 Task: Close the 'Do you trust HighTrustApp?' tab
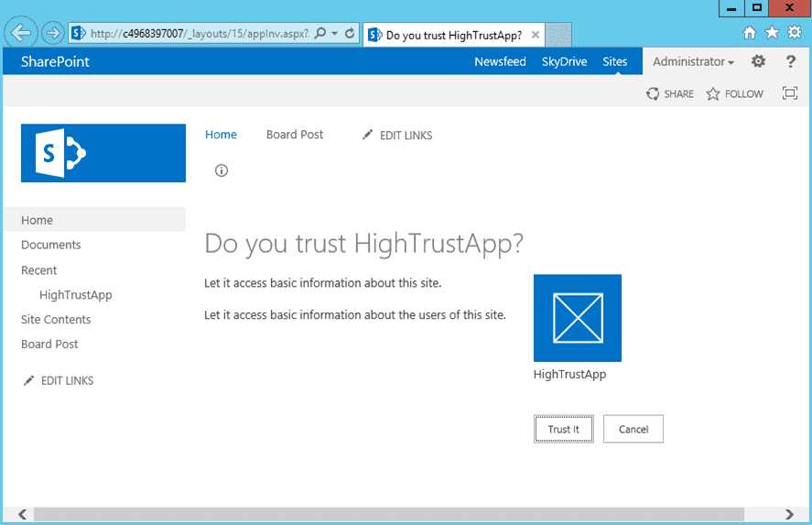[x=536, y=35]
